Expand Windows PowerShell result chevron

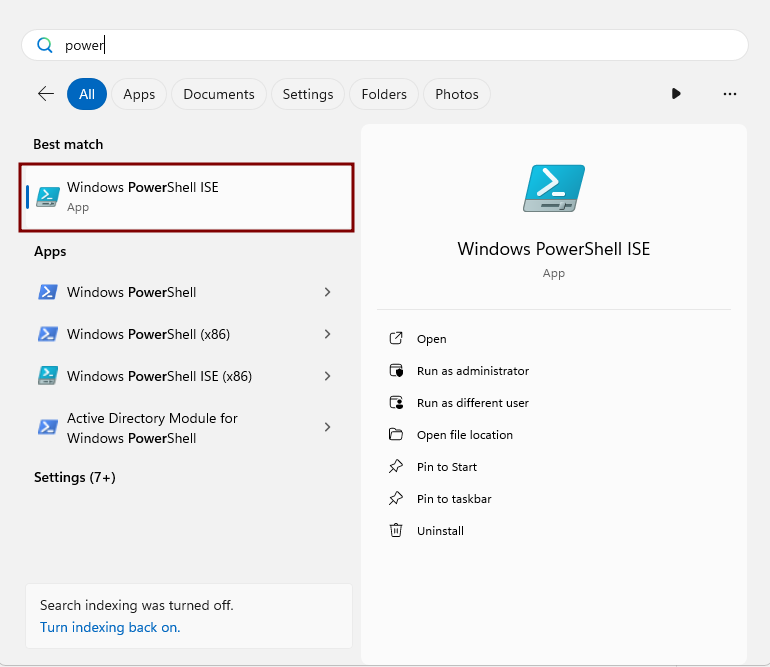(x=328, y=292)
